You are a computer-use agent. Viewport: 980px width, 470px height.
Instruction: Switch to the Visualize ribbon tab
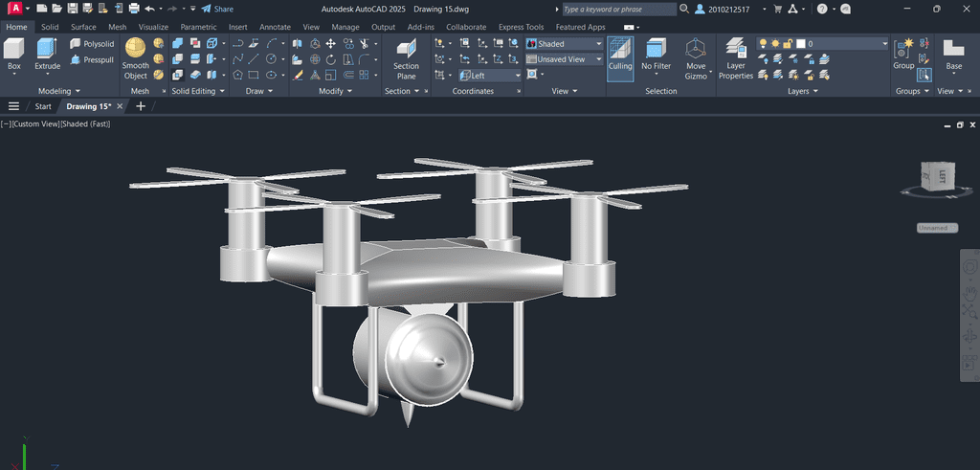pyautogui.click(x=154, y=27)
